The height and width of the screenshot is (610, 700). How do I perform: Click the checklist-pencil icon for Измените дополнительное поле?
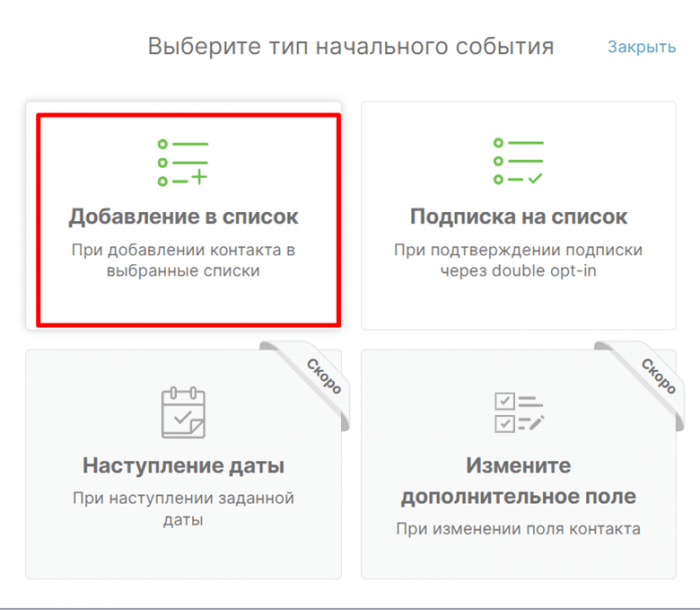(x=519, y=412)
